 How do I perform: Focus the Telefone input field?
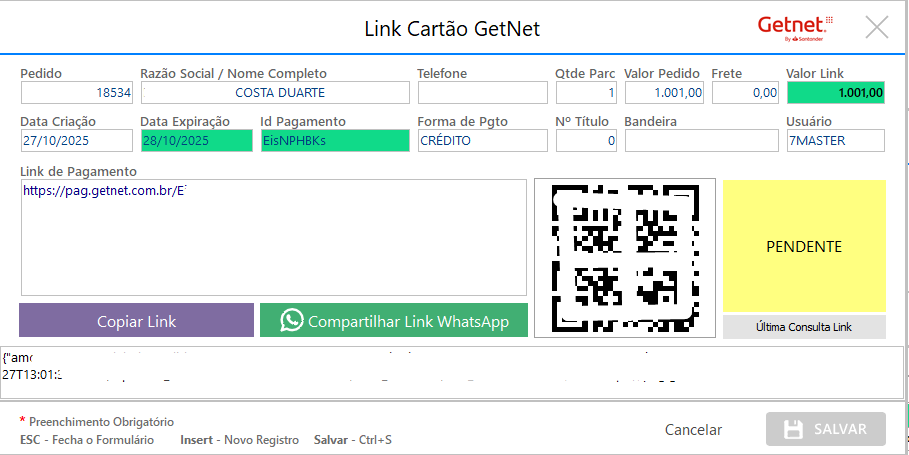pyautogui.click(x=482, y=93)
